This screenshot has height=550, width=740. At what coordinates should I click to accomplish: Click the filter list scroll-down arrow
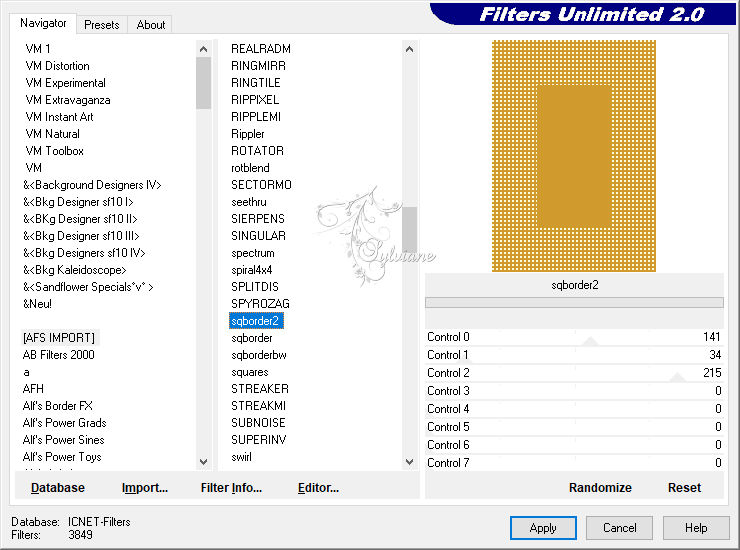[410, 462]
